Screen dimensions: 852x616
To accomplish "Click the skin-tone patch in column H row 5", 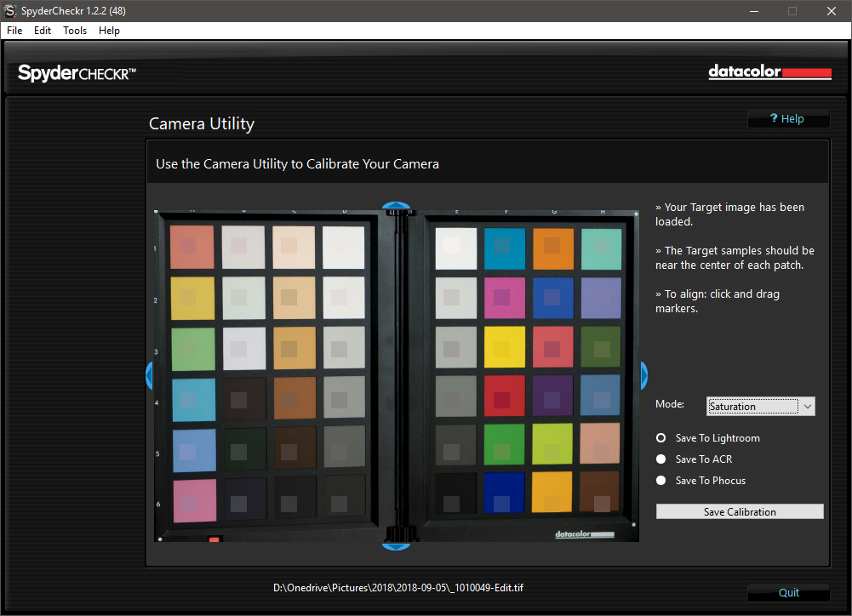I will click(600, 443).
